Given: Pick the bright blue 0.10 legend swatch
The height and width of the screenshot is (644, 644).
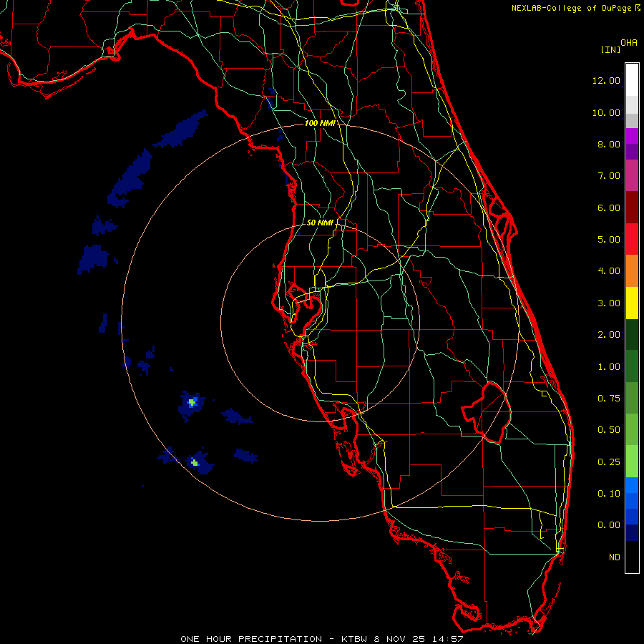Looking at the screenshot, I should pos(632,485).
